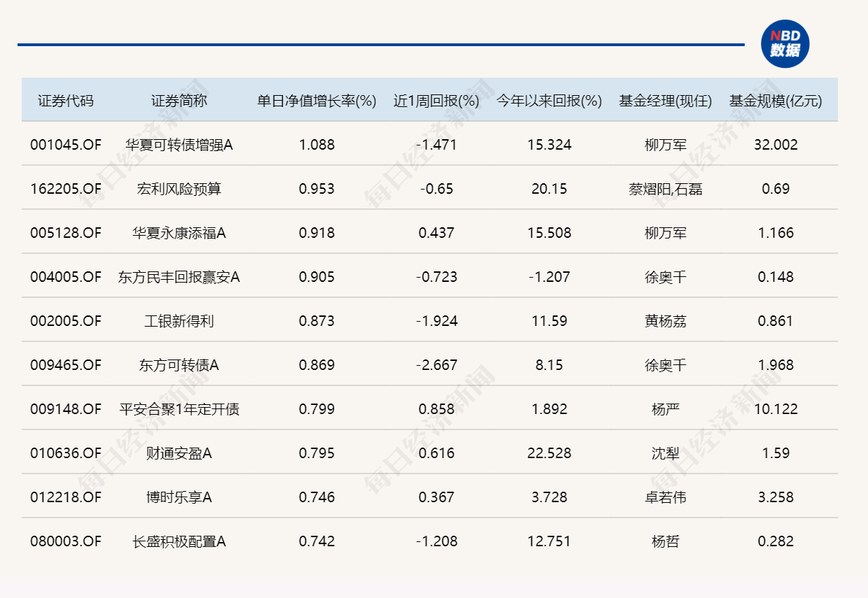
Task: Click fund name 财通安盈A
Action: point(179,453)
